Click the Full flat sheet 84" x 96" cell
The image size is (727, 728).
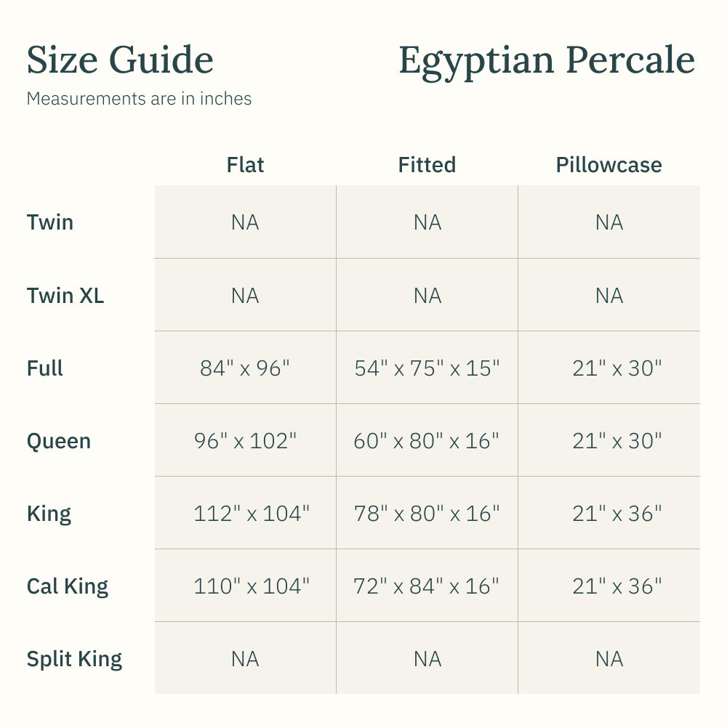pos(245,368)
